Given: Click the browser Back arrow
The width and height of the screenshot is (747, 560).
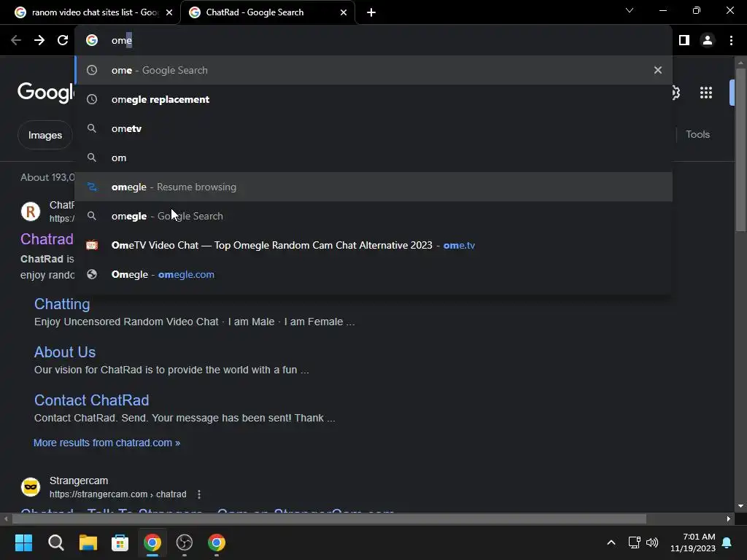Looking at the screenshot, I should pyautogui.click(x=16, y=41).
